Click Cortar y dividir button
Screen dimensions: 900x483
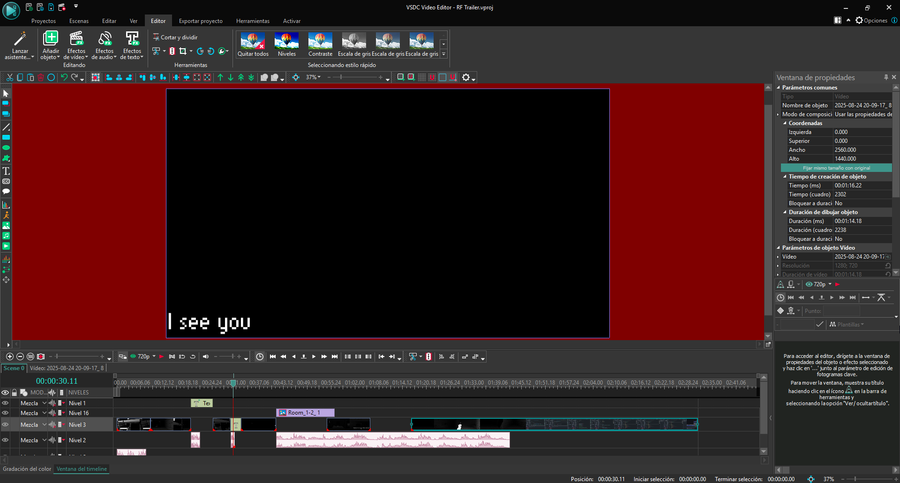coord(175,37)
